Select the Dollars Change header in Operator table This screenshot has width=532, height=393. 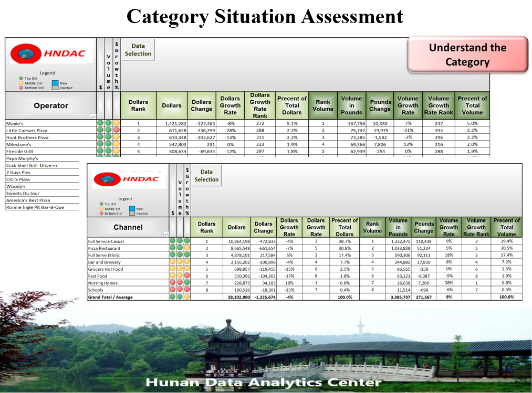(x=201, y=105)
